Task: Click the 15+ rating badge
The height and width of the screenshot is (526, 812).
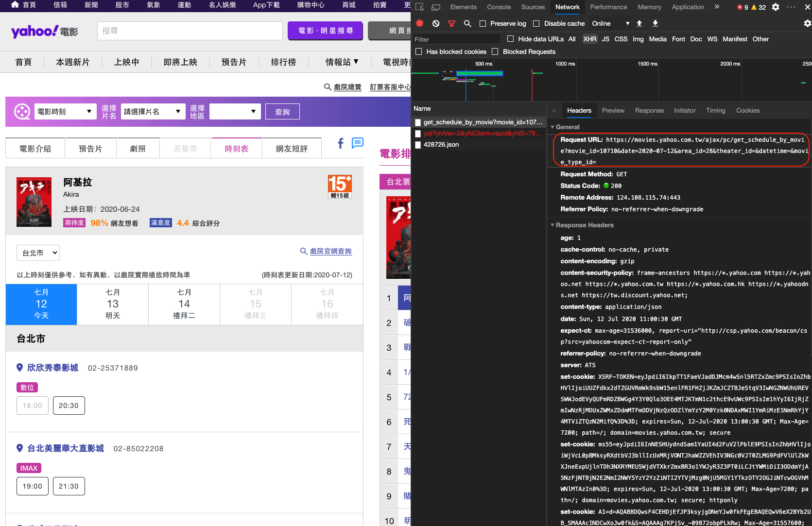Action: click(340, 187)
